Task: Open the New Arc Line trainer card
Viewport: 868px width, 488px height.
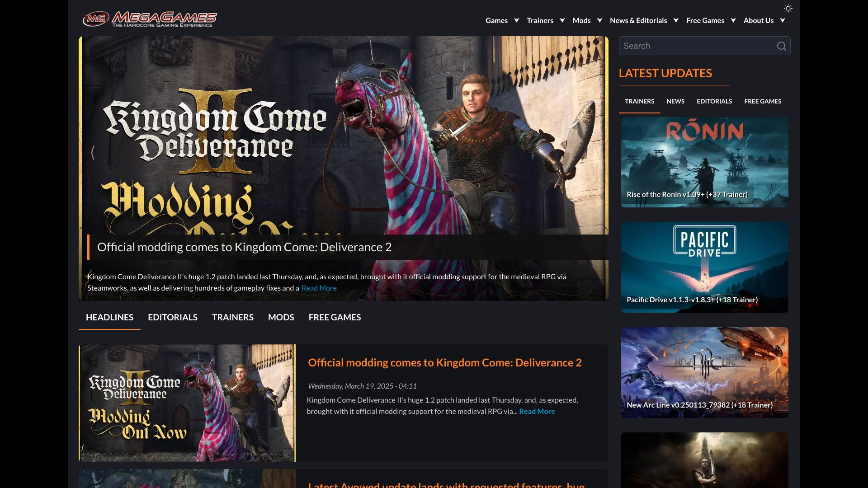Action: pyautogui.click(x=704, y=372)
